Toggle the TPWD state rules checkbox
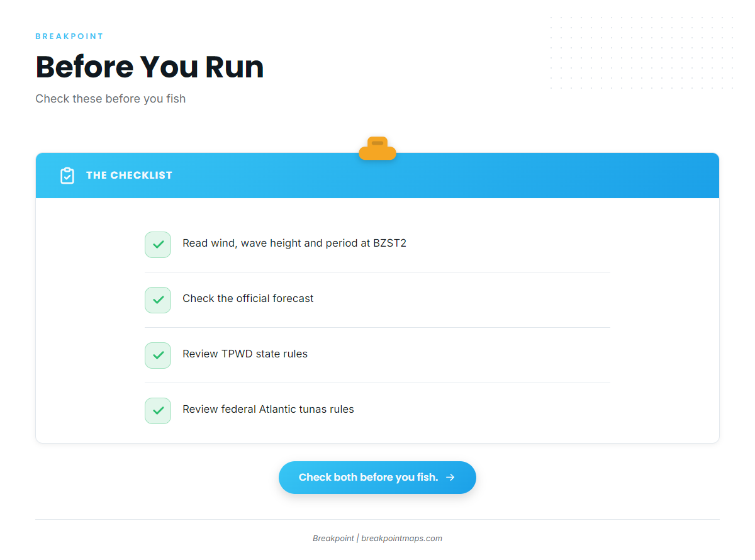This screenshot has width=755, height=560. click(x=158, y=356)
